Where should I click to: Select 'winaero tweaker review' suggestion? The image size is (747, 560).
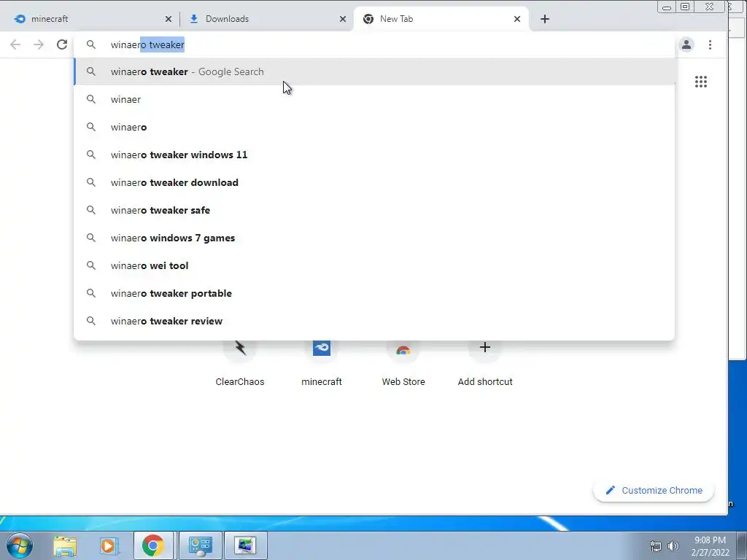tap(375, 321)
